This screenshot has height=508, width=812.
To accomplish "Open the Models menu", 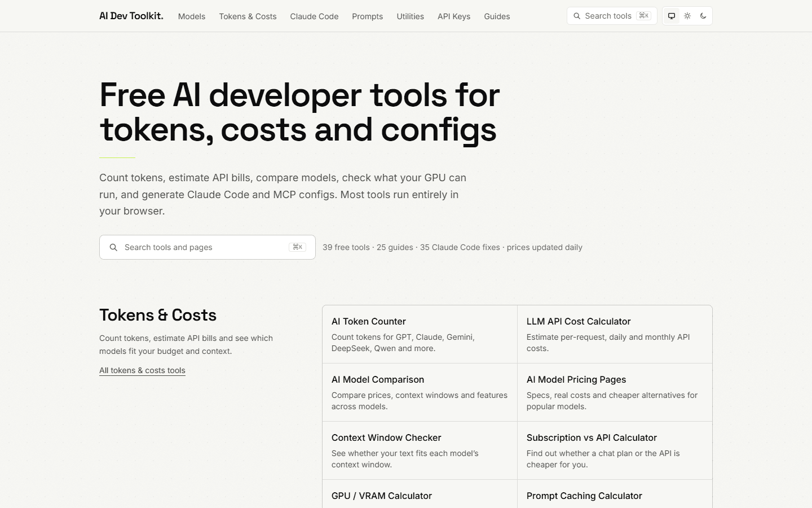I will click(192, 16).
